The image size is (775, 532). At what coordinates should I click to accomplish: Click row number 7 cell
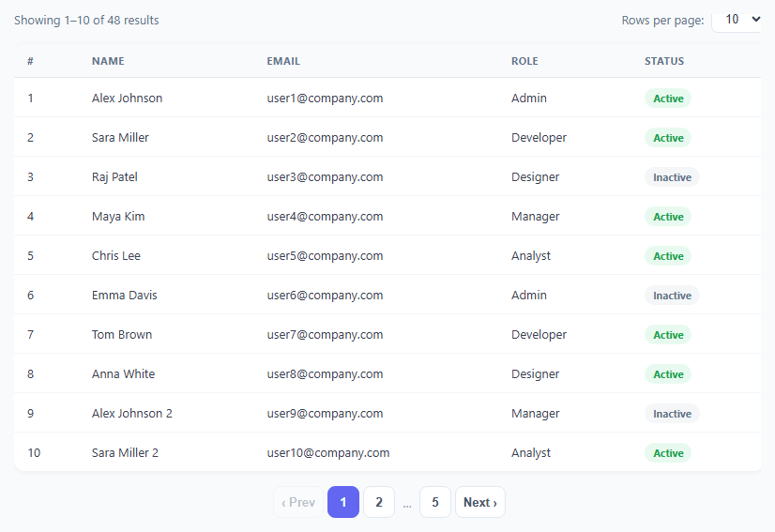[30, 335]
